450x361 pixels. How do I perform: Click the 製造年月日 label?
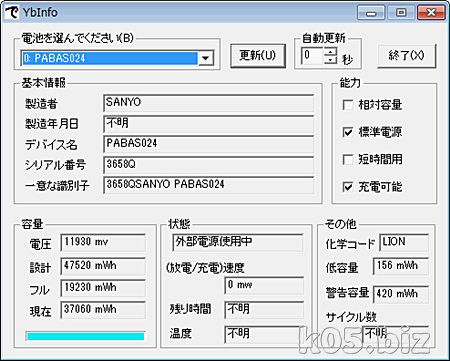click(52, 124)
